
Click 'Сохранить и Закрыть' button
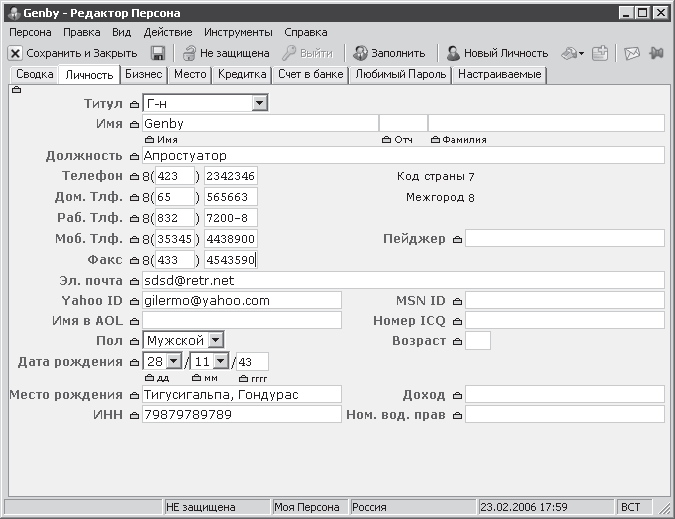(x=73, y=53)
